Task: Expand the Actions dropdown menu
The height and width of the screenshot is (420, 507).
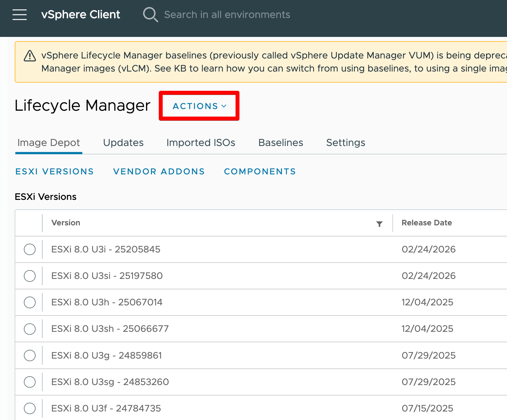Action: tap(199, 106)
